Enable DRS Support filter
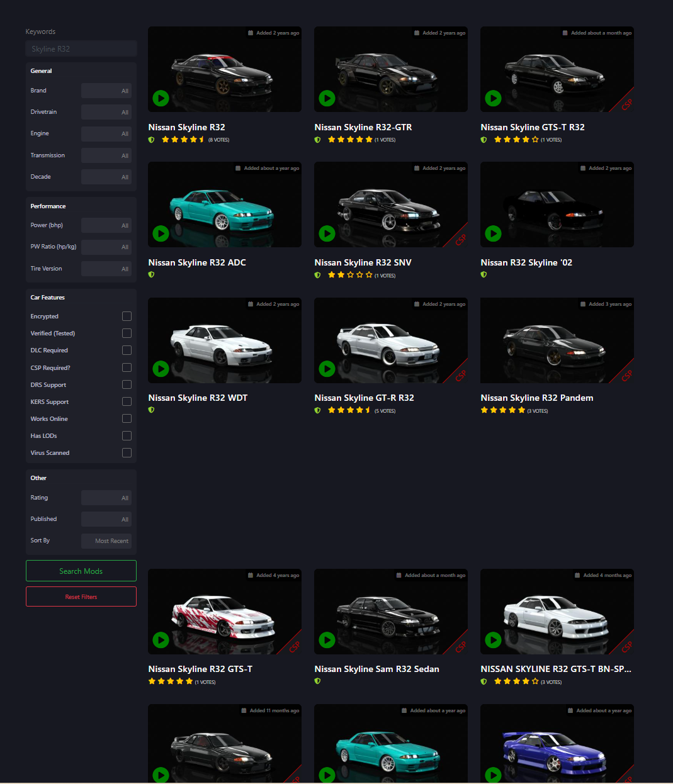 point(127,384)
